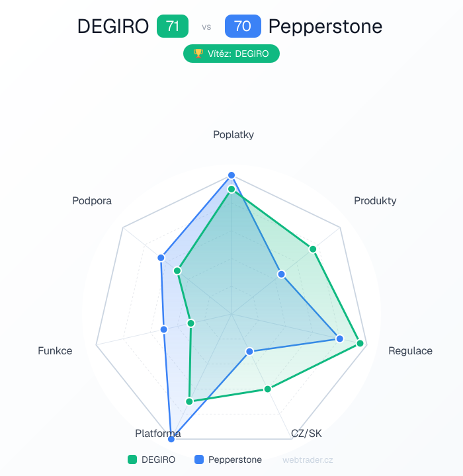Toggle DEGIRO series via legend label
463x476 pixels.
[x=159, y=459]
